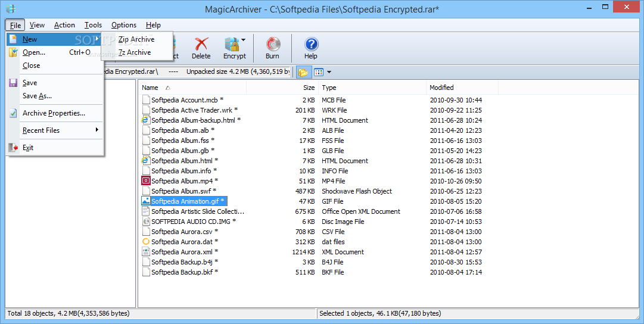Open the Action menu
Viewport: 644px width, 324px height.
(64, 25)
